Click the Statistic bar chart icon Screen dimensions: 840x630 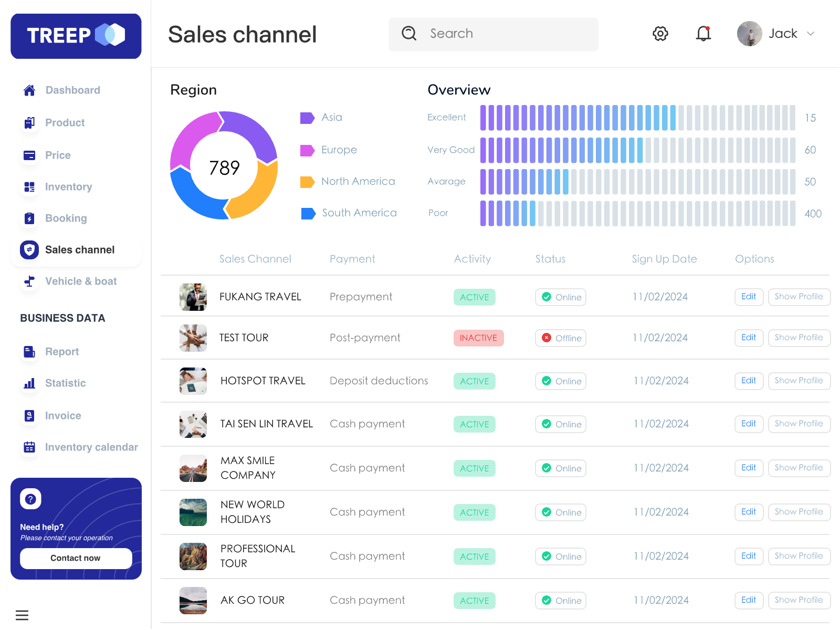click(29, 383)
